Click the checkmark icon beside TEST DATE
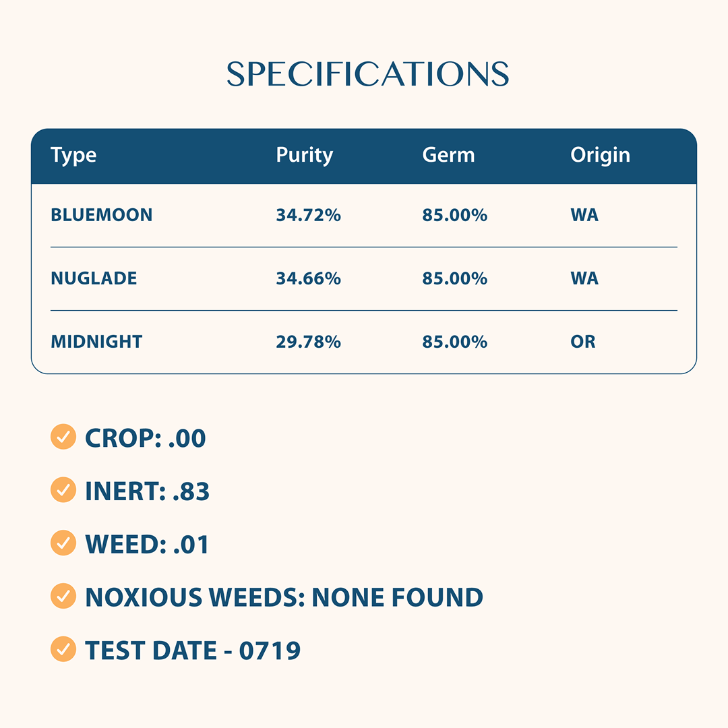The image size is (728, 728). [x=63, y=649]
